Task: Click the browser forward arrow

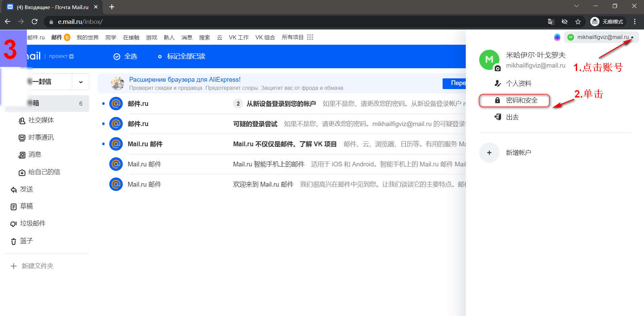Action: (x=21, y=22)
